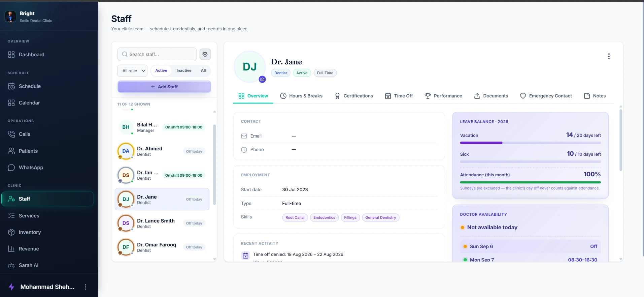Select Dr. Omar Farooq in staff list
644x297 pixels.
click(x=162, y=247)
